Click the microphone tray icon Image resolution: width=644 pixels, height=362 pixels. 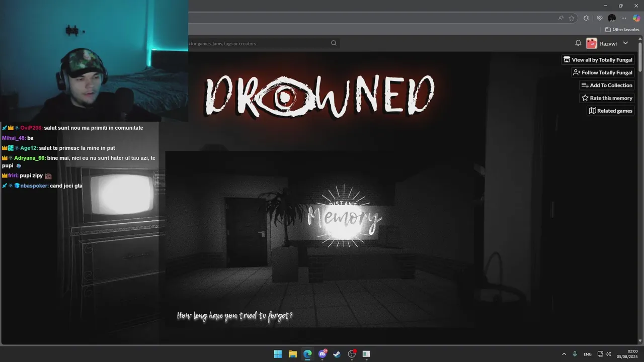(x=575, y=354)
